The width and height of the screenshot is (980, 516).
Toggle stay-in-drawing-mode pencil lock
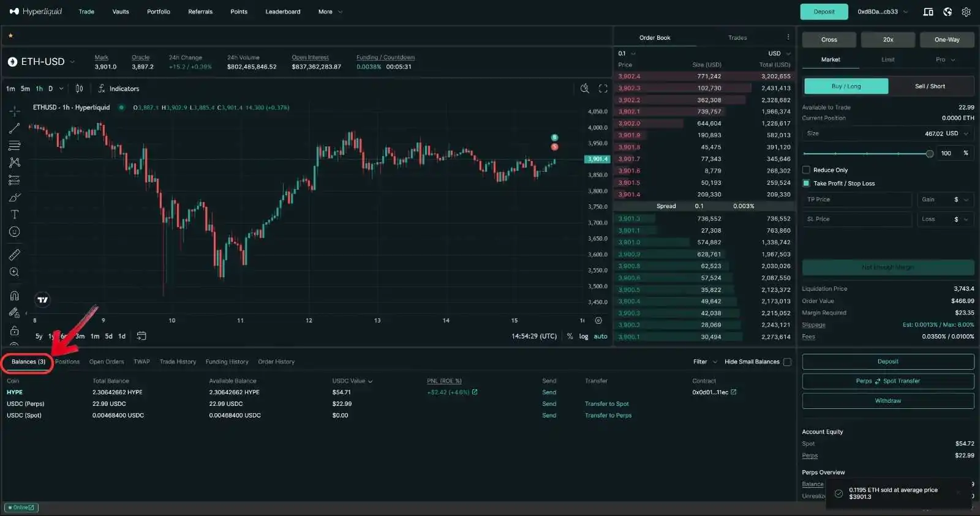tap(15, 313)
